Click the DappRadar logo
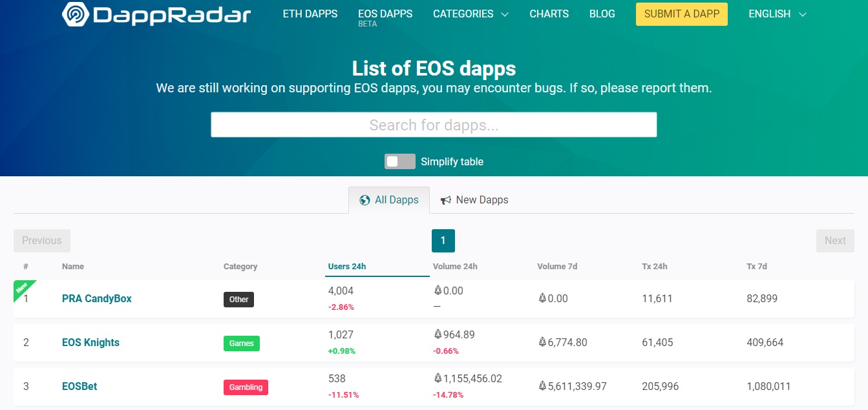This screenshot has width=868, height=410. [156, 14]
